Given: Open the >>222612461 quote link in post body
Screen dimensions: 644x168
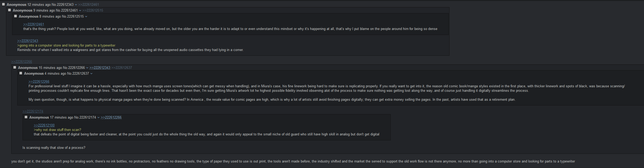Looking at the screenshot, I should pyautogui.click(x=34, y=24).
